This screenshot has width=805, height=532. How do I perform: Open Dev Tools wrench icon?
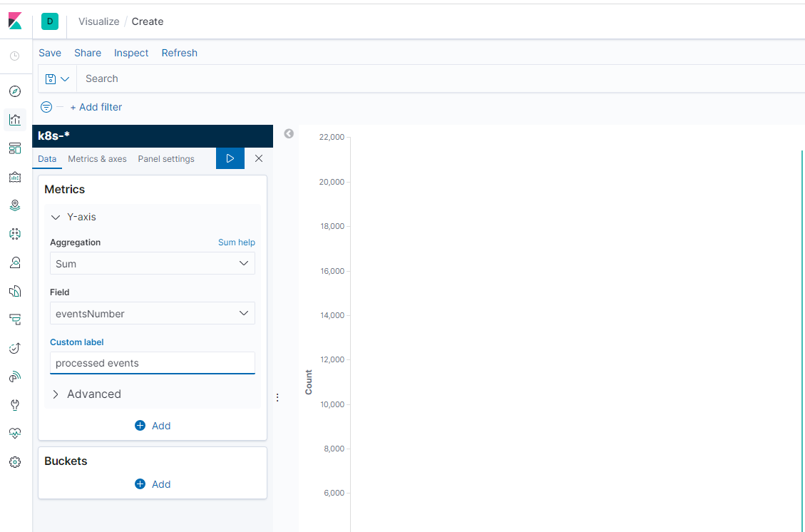click(x=15, y=405)
